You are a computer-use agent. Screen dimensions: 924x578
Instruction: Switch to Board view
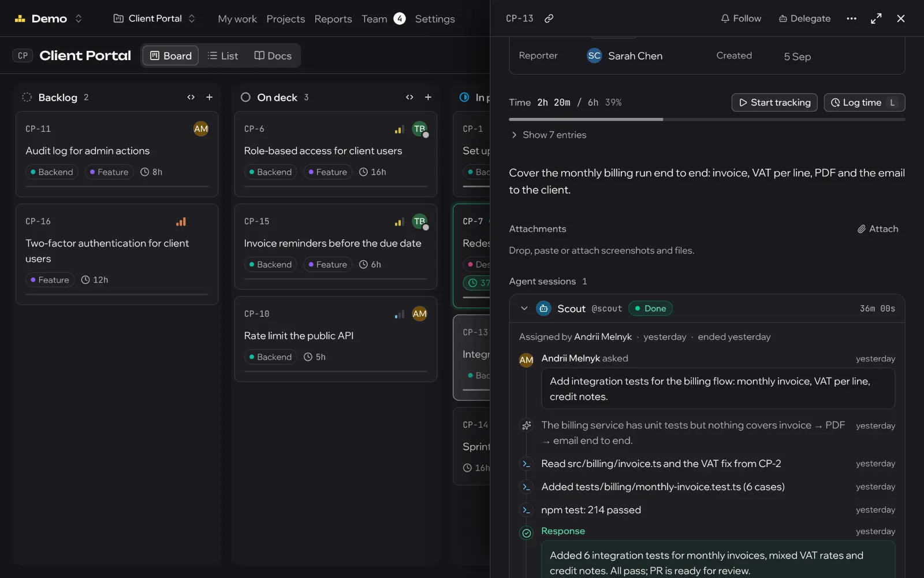pyautogui.click(x=170, y=55)
